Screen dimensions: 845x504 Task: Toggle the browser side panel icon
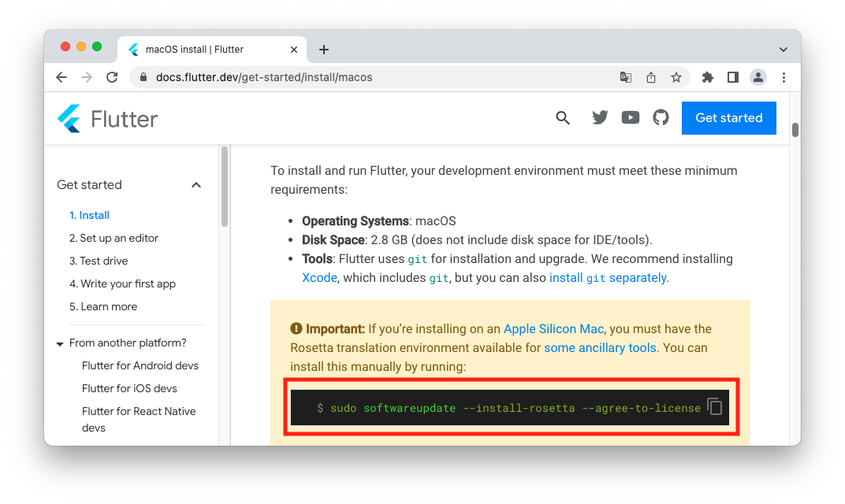[733, 77]
